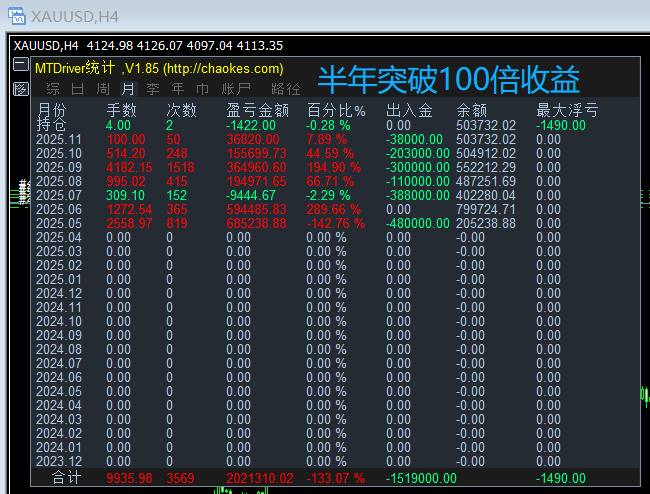Open the 路径 path tab
650x494 pixels.
[x=286, y=89]
